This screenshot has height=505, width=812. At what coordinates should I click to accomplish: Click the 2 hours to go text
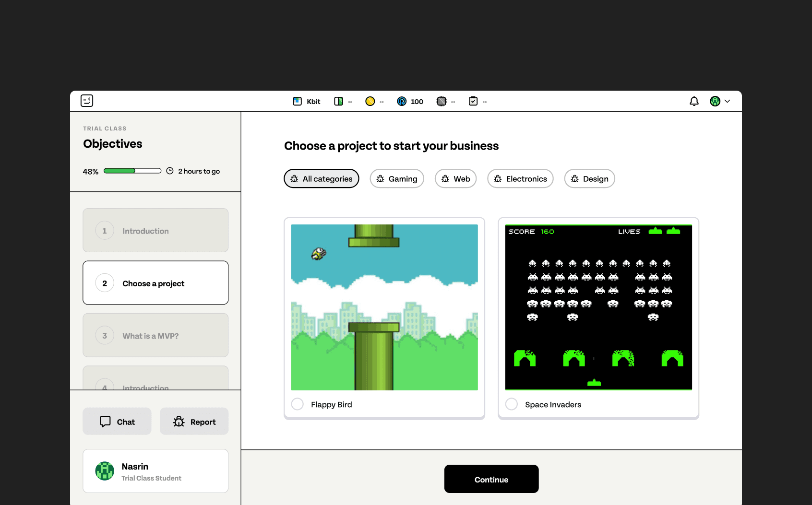coord(199,171)
